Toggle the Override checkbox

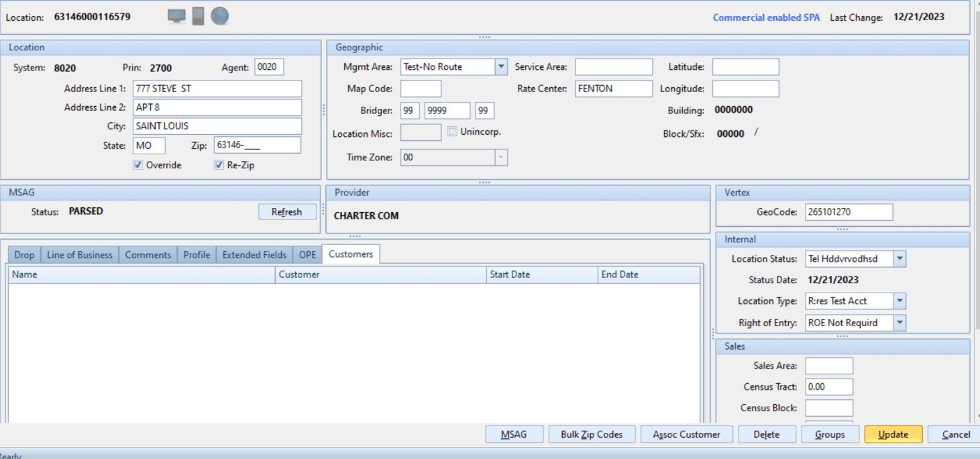click(138, 165)
